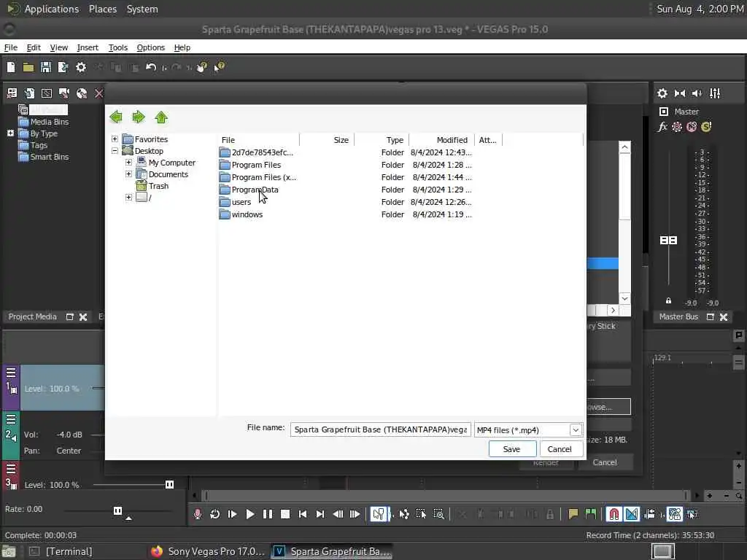Open Places menu in top panel
The image size is (747, 560).
click(x=103, y=9)
